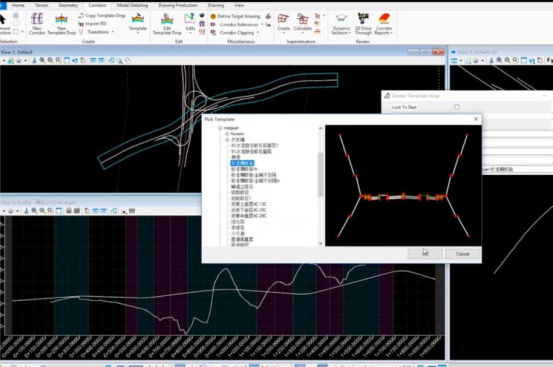The image size is (553, 367).
Task: Click the OK button in Pick Template
Action: pos(425,254)
